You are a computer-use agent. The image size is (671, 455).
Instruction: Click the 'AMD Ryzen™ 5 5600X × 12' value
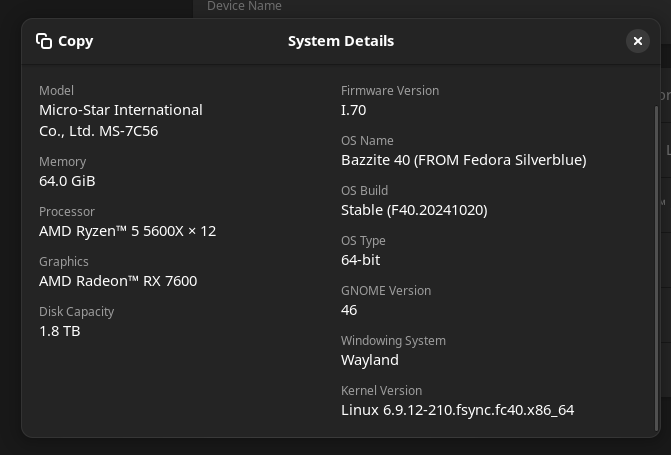(128, 231)
